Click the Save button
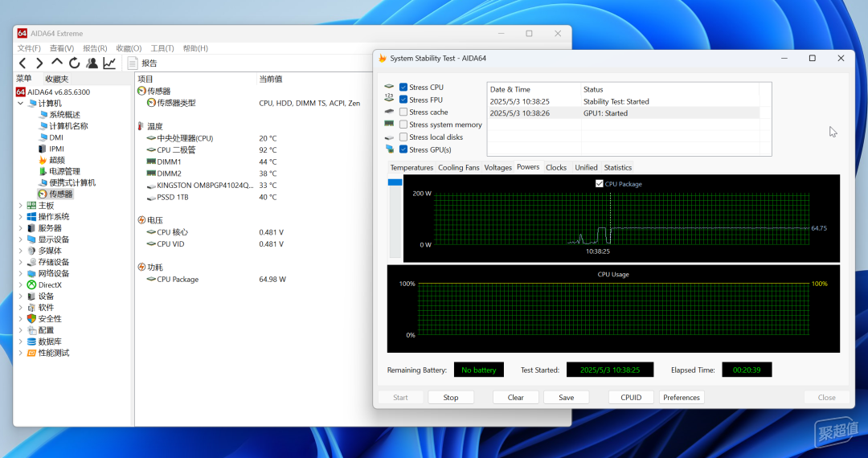This screenshot has height=458, width=868. click(567, 397)
